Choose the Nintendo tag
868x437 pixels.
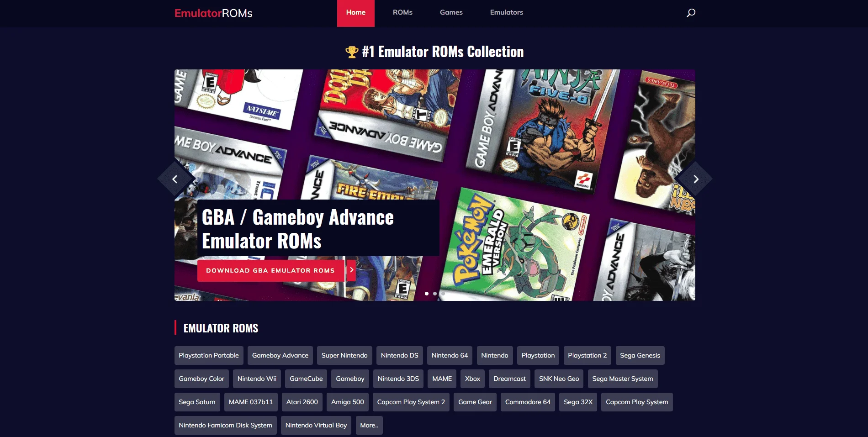click(494, 355)
